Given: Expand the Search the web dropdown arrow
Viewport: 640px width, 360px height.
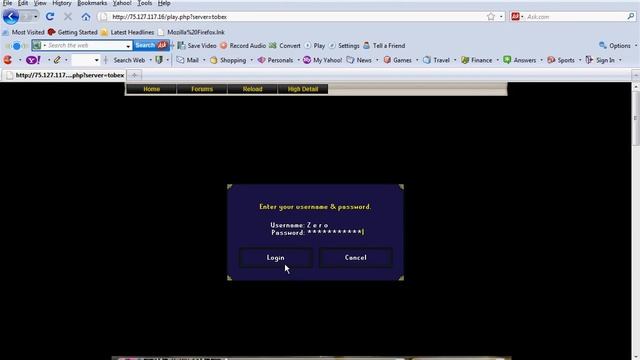Looking at the screenshot, I should coord(128,46).
